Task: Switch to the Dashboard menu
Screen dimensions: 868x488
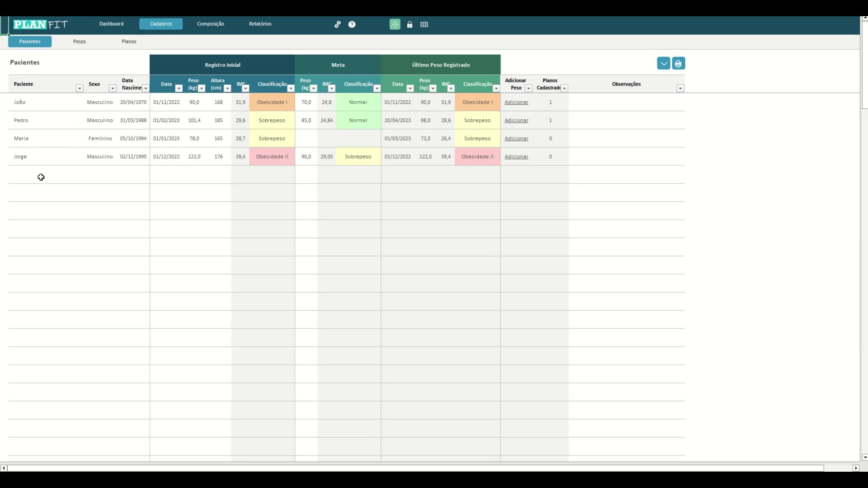Action: click(x=111, y=24)
